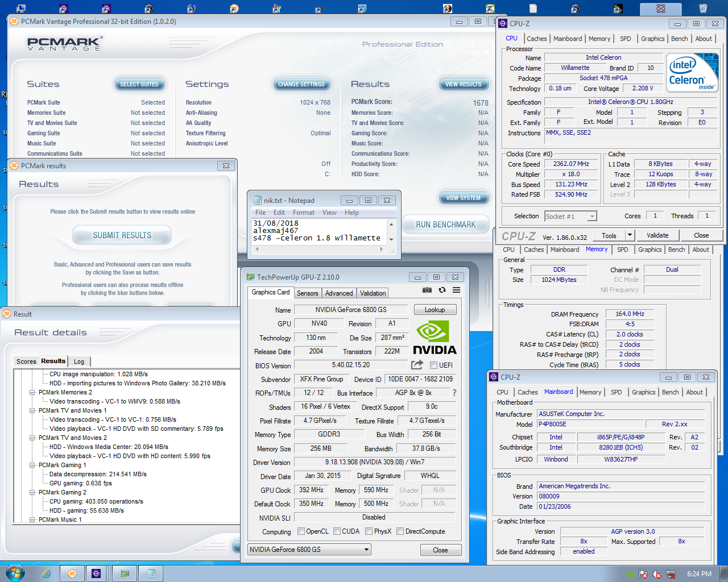The height and width of the screenshot is (582, 728).
Task: Click Show Desktop strip beside the clock
Action: tap(724, 573)
